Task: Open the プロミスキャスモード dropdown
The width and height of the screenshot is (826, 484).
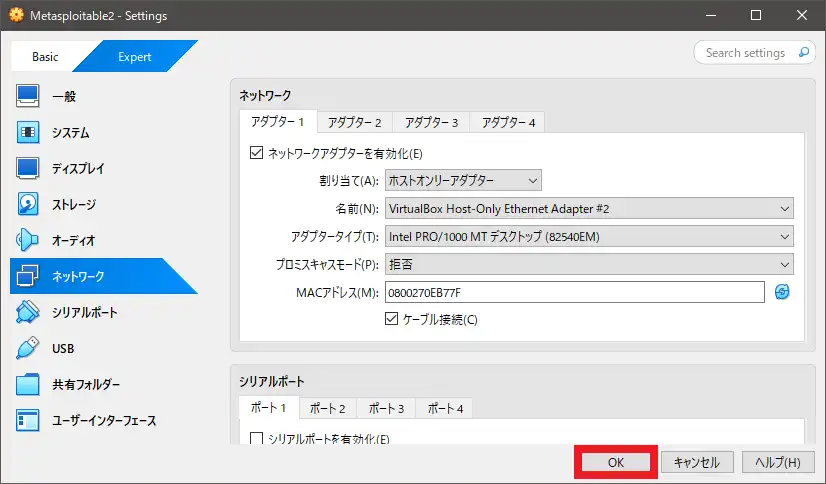Action: click(x=588, y=264)
